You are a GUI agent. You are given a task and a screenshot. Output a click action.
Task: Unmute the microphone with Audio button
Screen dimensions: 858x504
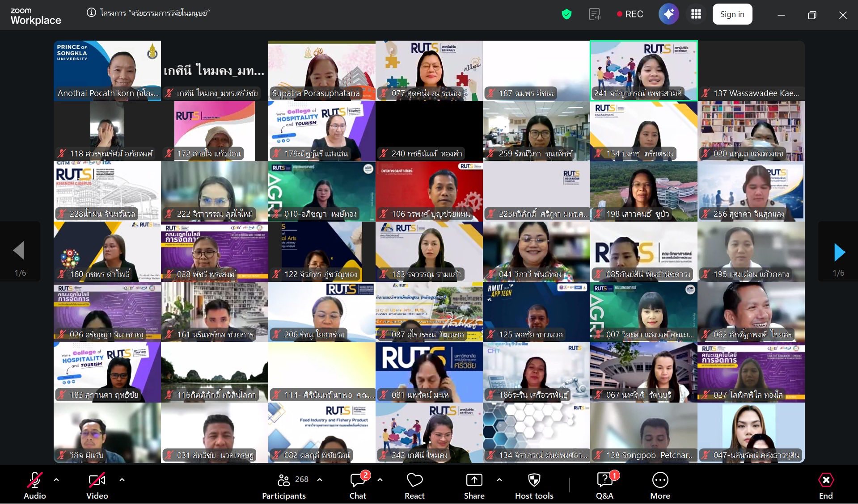pyautogui.click(x=35, y=485)
